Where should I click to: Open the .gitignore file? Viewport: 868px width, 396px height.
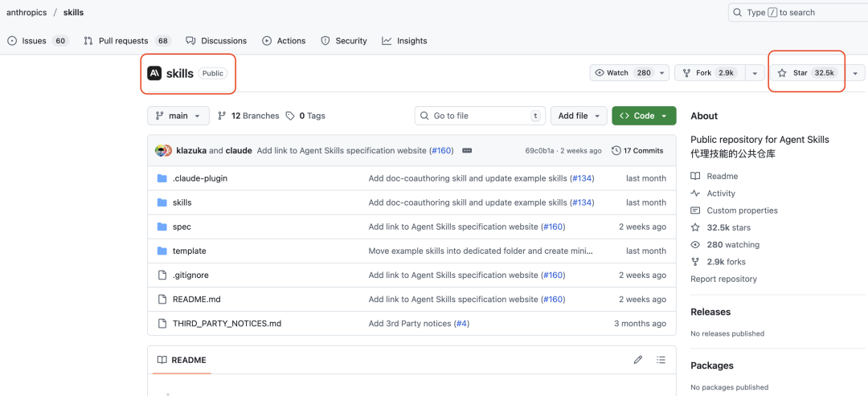coord(190,275)
